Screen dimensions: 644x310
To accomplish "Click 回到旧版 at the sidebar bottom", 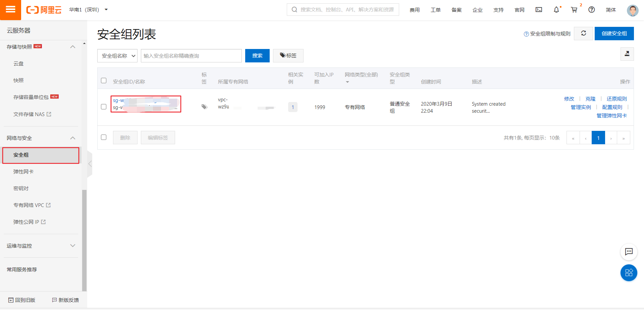I will 22,300.
